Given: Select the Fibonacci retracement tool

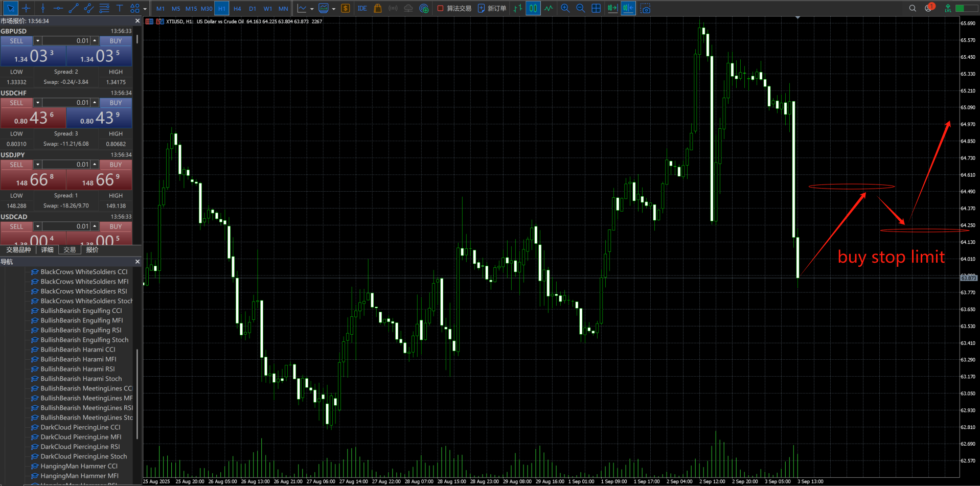Looking at the screenshot, I should pos(104,8).
